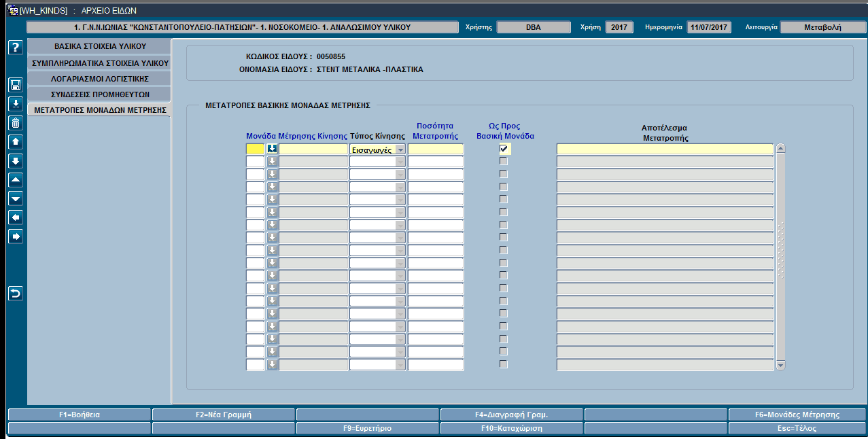Open Τύπος Κίνησης dropdown in third row

click(400, 175)
